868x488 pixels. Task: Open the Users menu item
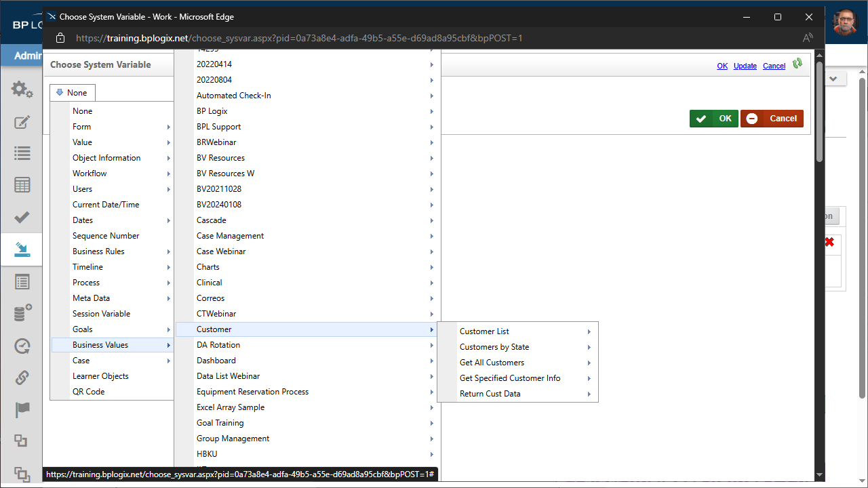pyautogui.click(x=113, y=189)
